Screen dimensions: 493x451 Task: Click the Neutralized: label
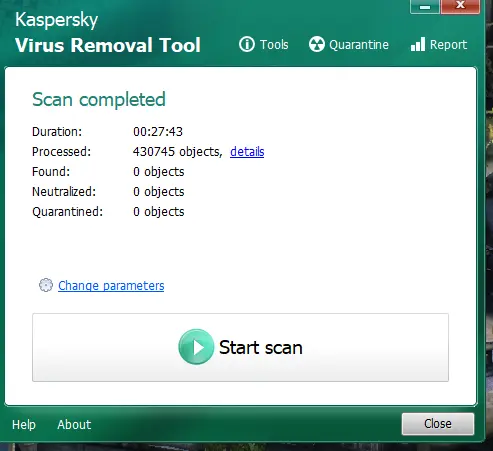(x=64, y=192)
